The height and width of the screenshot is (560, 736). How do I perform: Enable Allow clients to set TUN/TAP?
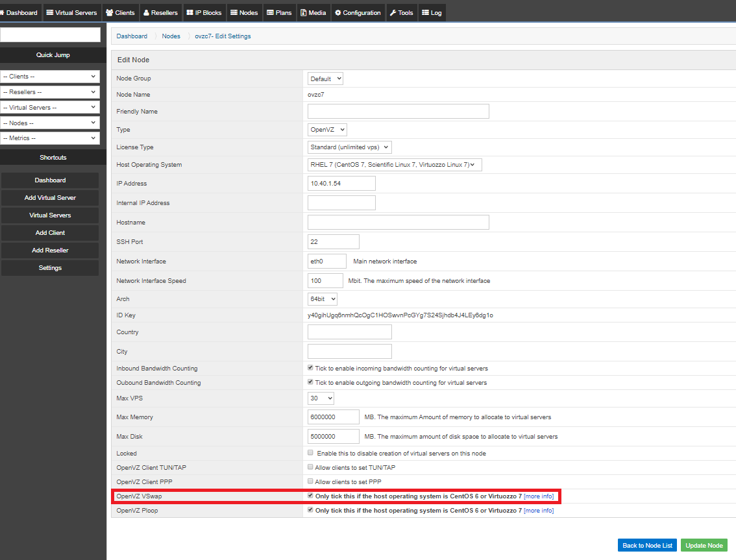coord(310,467)
